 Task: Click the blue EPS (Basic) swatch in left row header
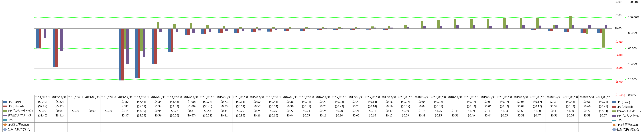[5, 102]
